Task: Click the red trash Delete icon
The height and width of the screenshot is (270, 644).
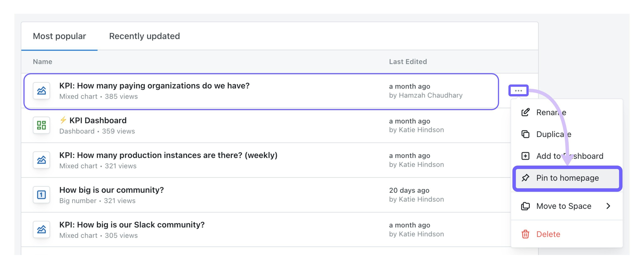Action: pyautogui.click(x=525, y=234)
